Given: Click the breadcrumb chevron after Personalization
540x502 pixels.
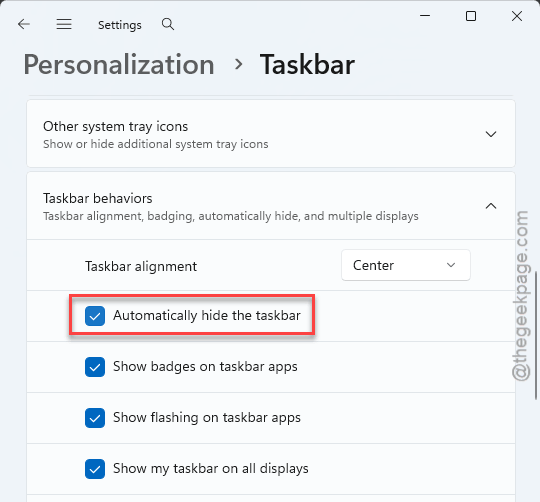Looking at the screenshot, I should pos(238,64).
